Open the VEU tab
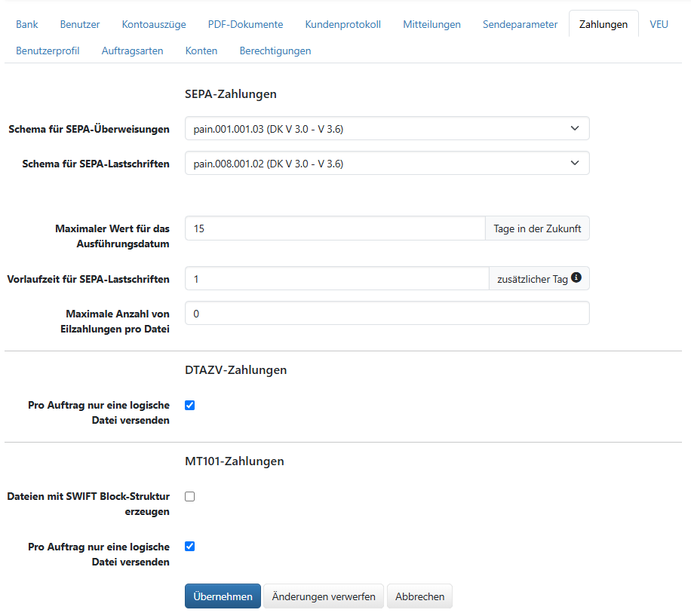691x616 pixels. click(659, 24)
